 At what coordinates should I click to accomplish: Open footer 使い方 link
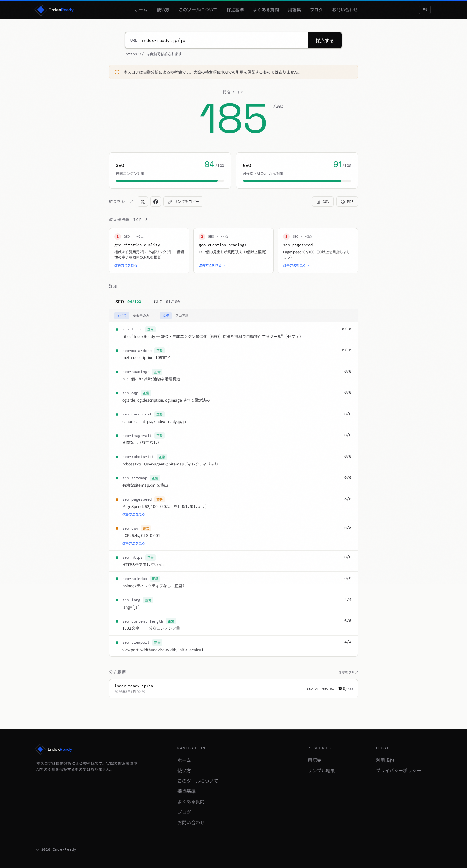pyautogui.click(x=184, y=771)
